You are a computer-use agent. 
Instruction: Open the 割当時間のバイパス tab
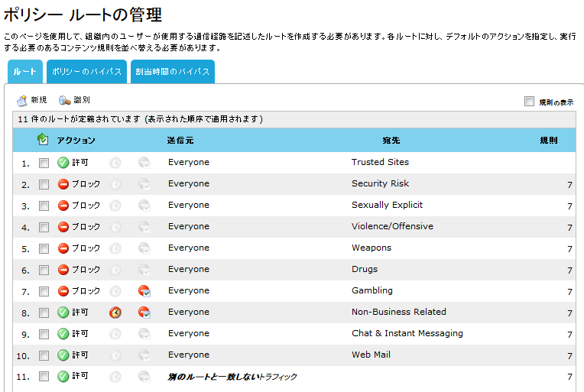[x=173, y=72]
